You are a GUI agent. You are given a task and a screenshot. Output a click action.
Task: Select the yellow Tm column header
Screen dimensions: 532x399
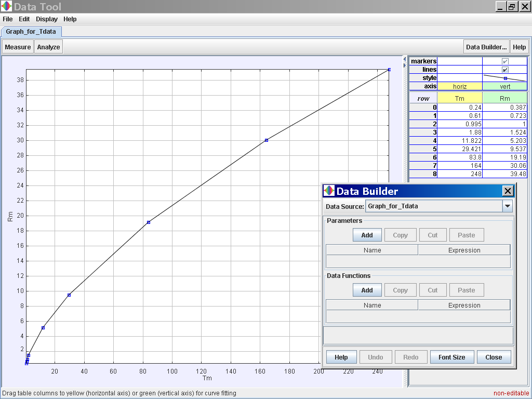460,98
